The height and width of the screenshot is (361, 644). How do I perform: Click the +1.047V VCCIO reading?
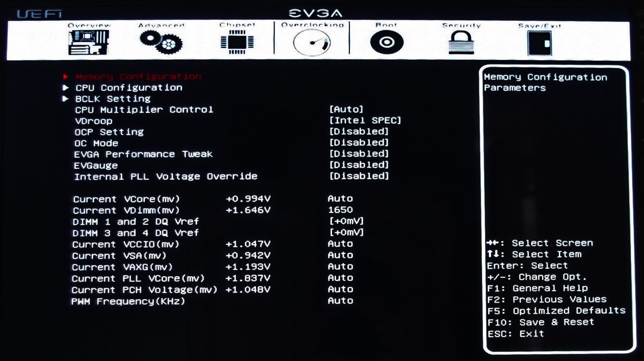[x=248, y=244]
